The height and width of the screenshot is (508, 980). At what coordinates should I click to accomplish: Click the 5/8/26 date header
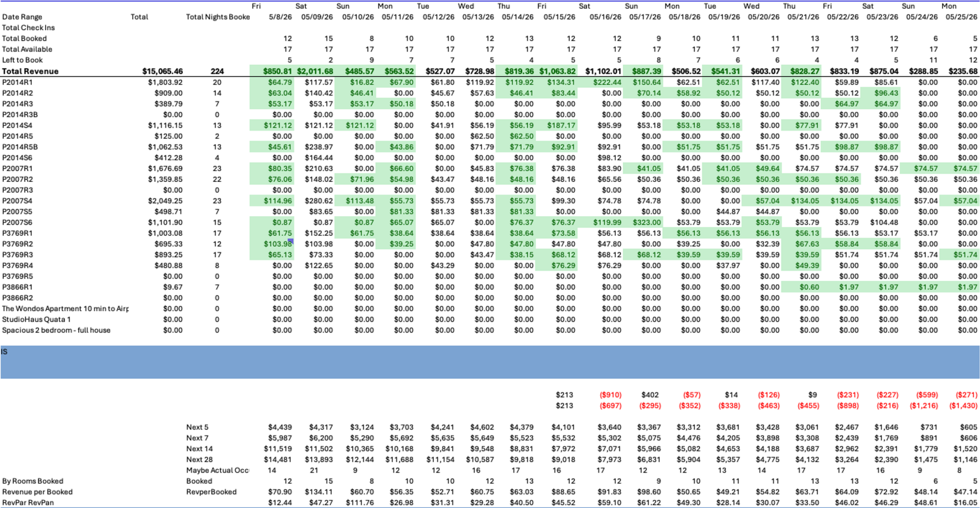coord(280,17)
